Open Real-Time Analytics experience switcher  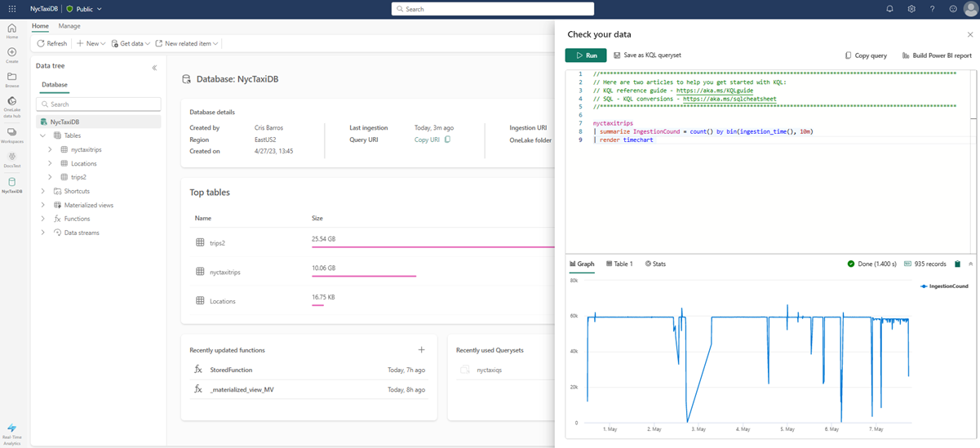11,432
